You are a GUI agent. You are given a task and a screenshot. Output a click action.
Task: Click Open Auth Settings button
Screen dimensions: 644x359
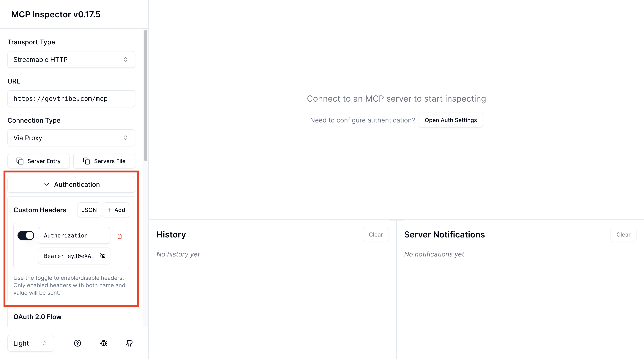pyautogui.click(x=451, y=120)
